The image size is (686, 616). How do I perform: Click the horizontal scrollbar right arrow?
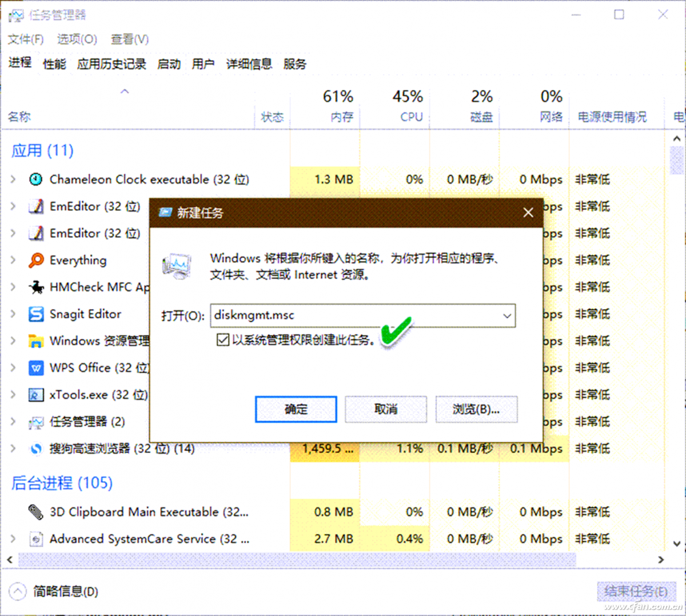point(661,559)
